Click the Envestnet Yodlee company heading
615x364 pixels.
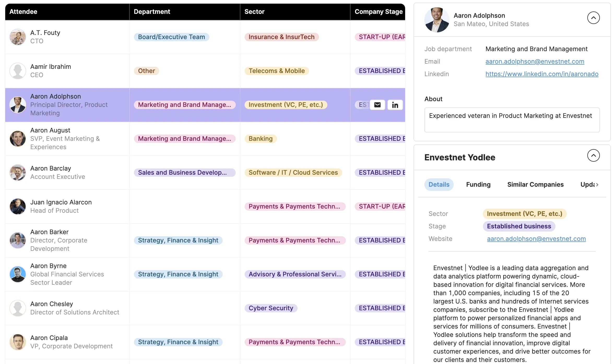pyautogui.click(x=460, y=157)
